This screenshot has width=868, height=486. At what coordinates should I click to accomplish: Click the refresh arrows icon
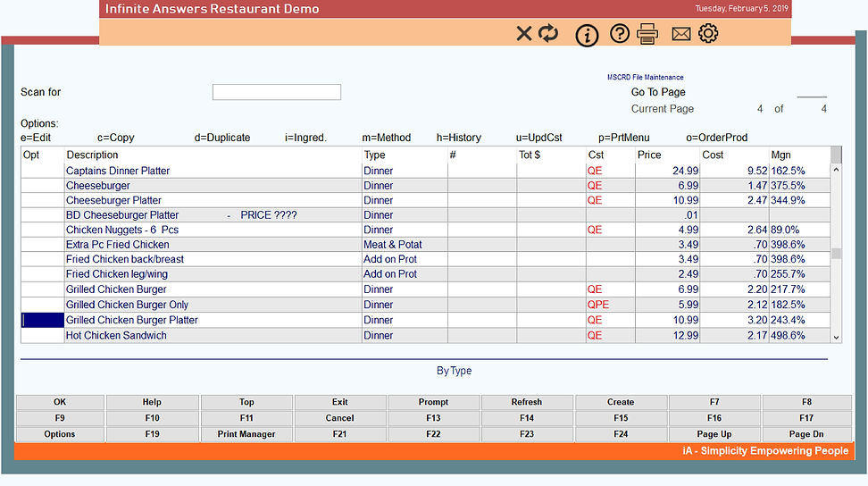click(548, 33)
